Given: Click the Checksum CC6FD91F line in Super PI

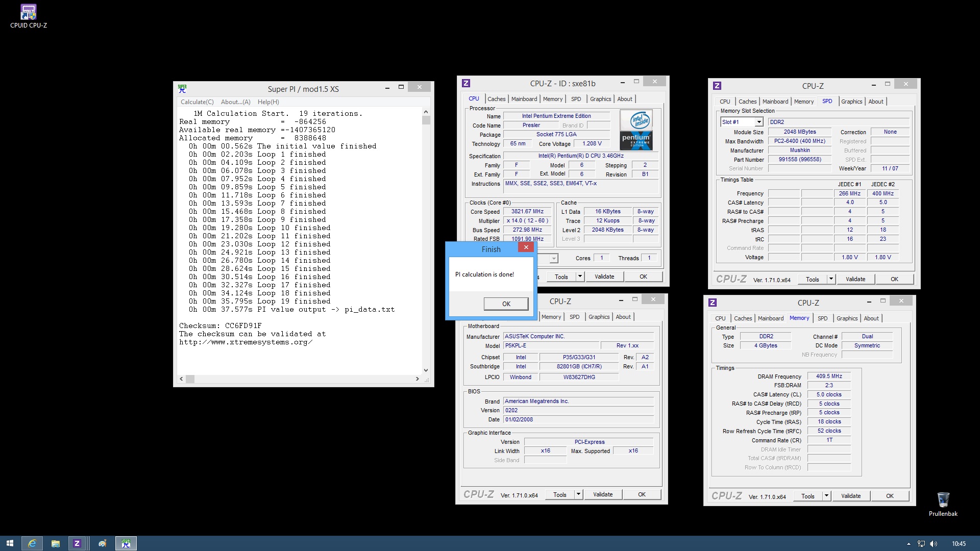Looking at the screenshot, I should coord(220,325).
